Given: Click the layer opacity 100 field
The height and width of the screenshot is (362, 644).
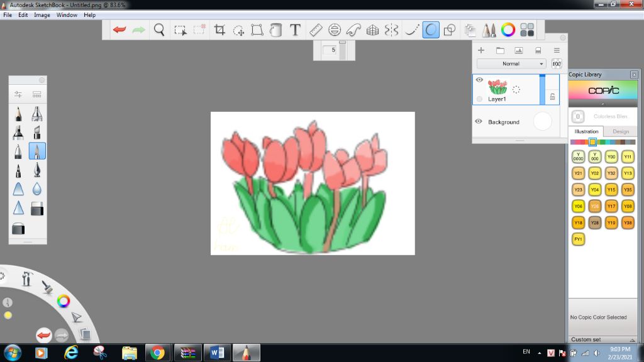Looking at the screenshot, I should pyautogui.click(x=557, y=63).
